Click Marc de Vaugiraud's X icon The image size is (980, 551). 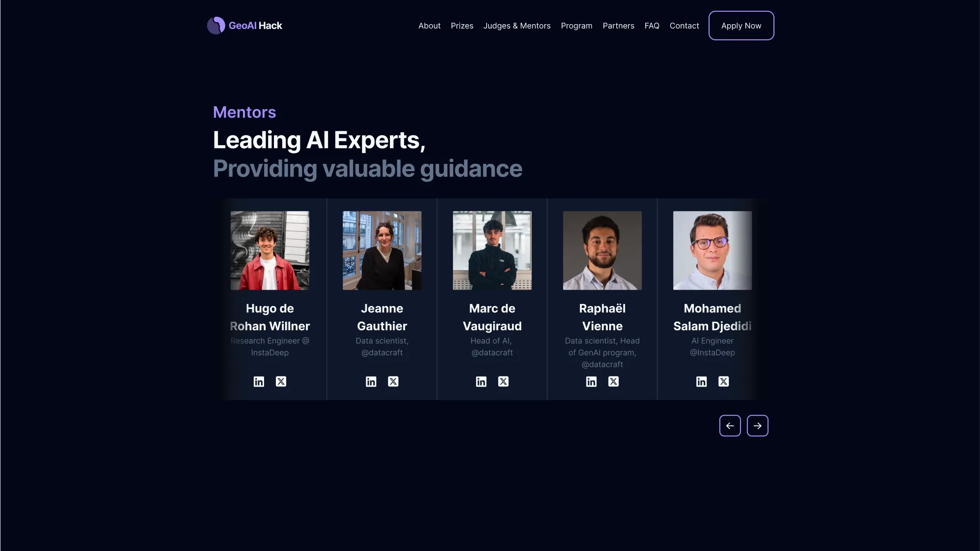tap(503, 382)
